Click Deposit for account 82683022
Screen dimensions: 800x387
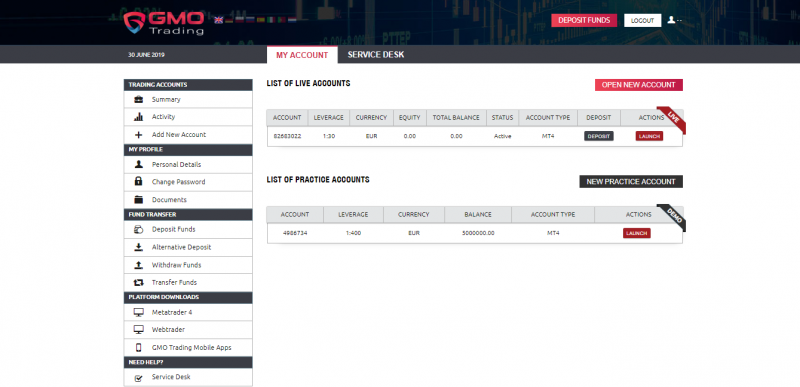[598, 136]
